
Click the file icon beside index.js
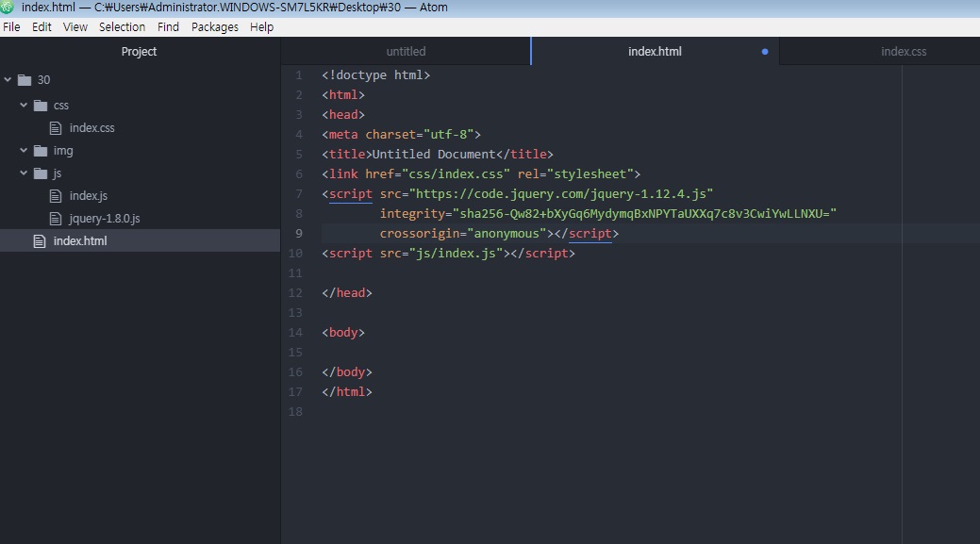click(56, 196)
